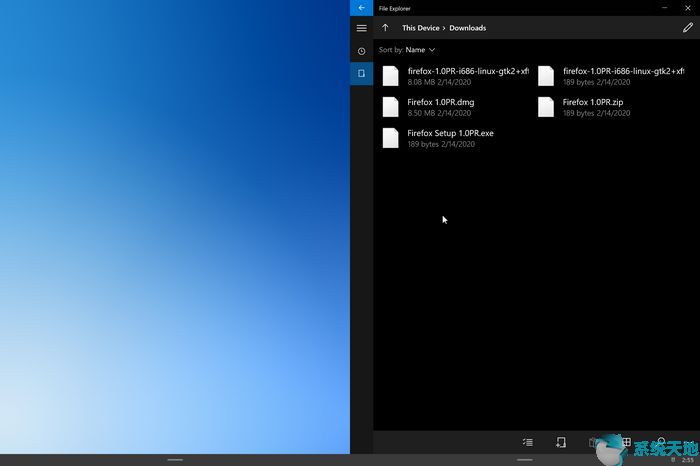Click the file icon of Firefox 1.0PR.zip
700x466 pixels.
coord(546,107)
